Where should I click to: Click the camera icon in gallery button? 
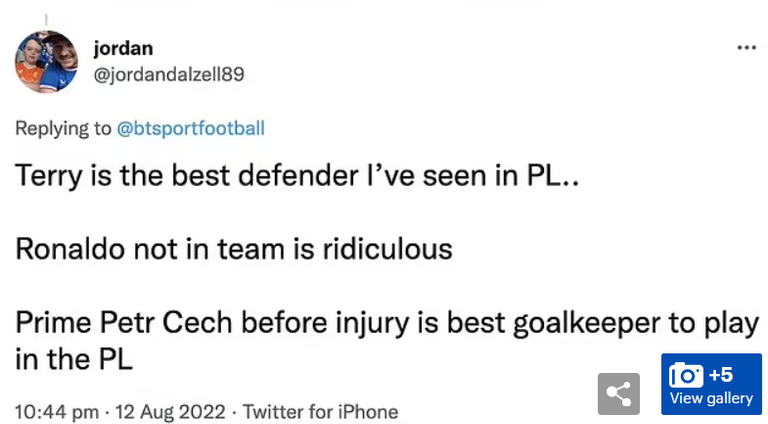click(x=686, y=375)
